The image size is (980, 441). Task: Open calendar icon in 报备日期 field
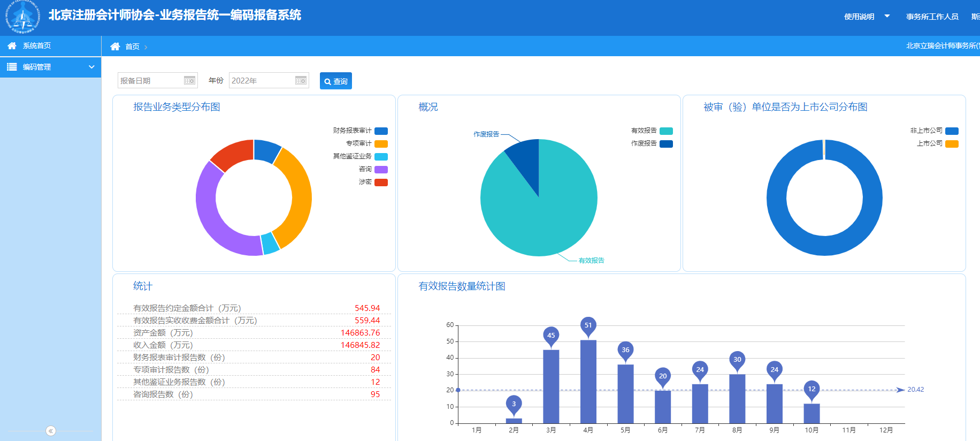click(189, 80)
